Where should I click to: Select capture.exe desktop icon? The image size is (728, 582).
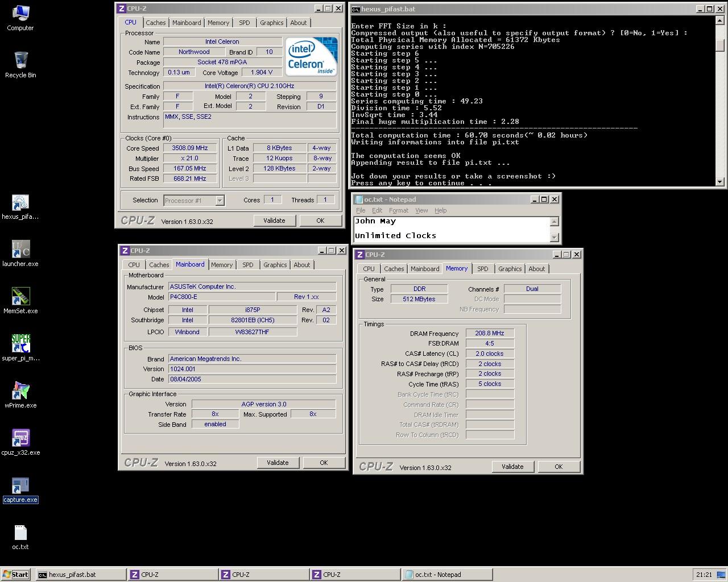(20, 490)
